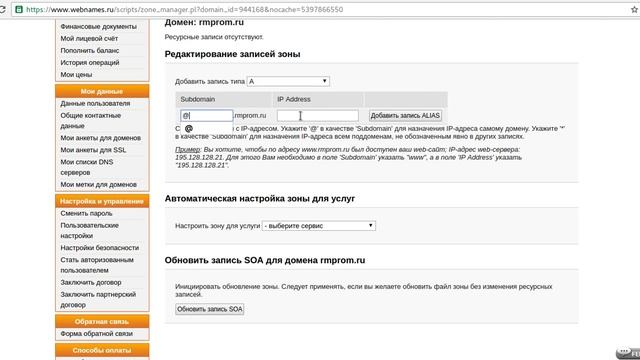
Task: Open 'Пополнить баланс' link
Action: coord(89,51)
